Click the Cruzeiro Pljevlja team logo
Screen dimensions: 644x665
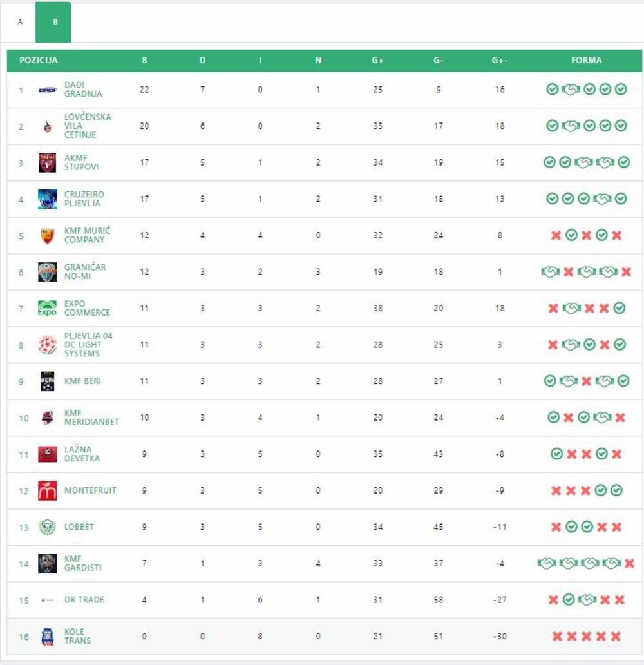point(47,199)
